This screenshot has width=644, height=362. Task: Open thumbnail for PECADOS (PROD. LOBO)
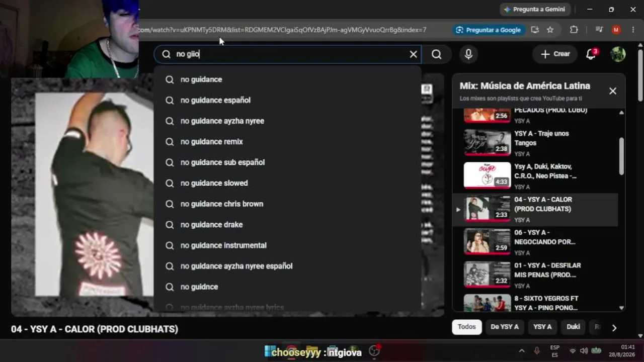point(487,115)
